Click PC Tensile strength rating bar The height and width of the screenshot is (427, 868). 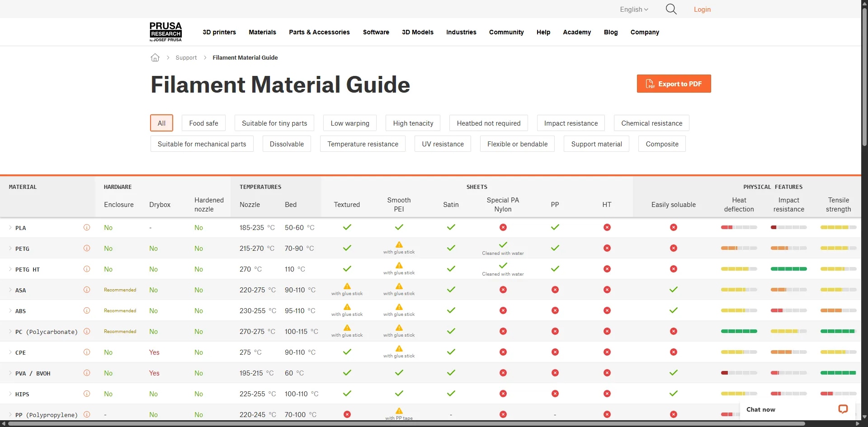click(839, 331)
